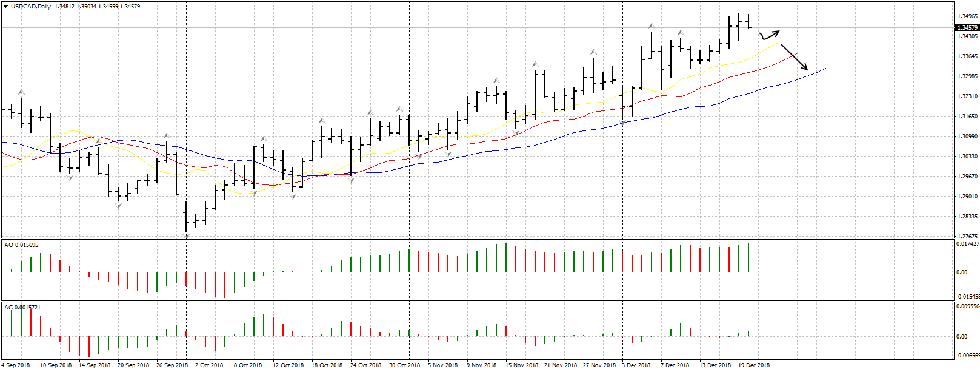Click the dropdown triangle beside USDCAD,Daily
This screenshot has width=980, height=372.
[5, 7]
